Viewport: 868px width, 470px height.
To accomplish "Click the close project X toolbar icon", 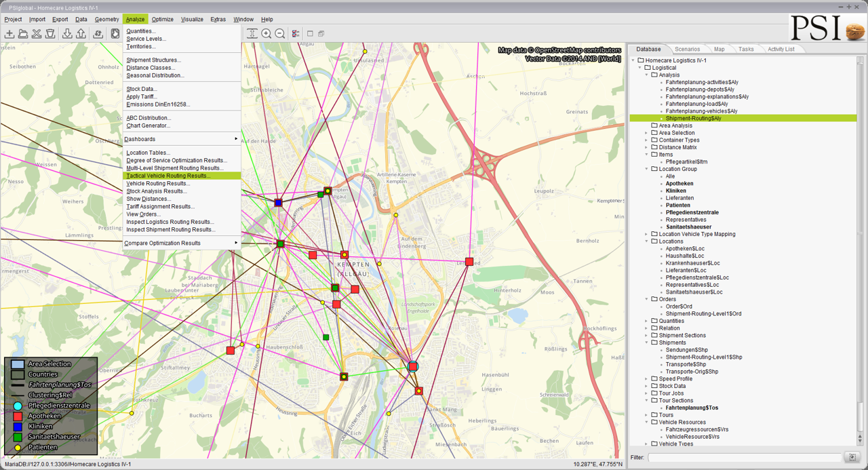I will tap(37, 34).
